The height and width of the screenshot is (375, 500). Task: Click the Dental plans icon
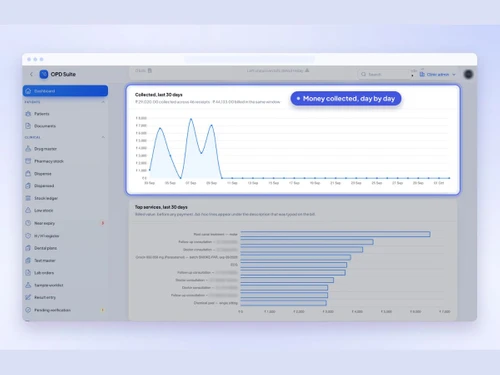click(x=28, y=248)
